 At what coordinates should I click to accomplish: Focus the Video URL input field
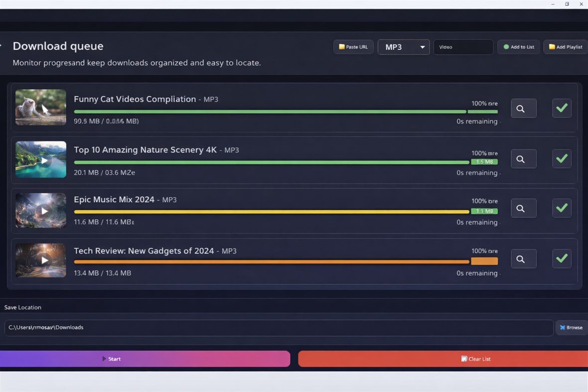[463, 47]
